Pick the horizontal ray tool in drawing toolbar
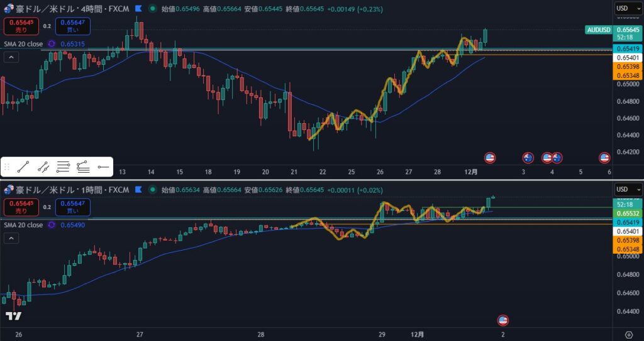Viewport: 644px width, 341px height. click(x=104, y=167)
